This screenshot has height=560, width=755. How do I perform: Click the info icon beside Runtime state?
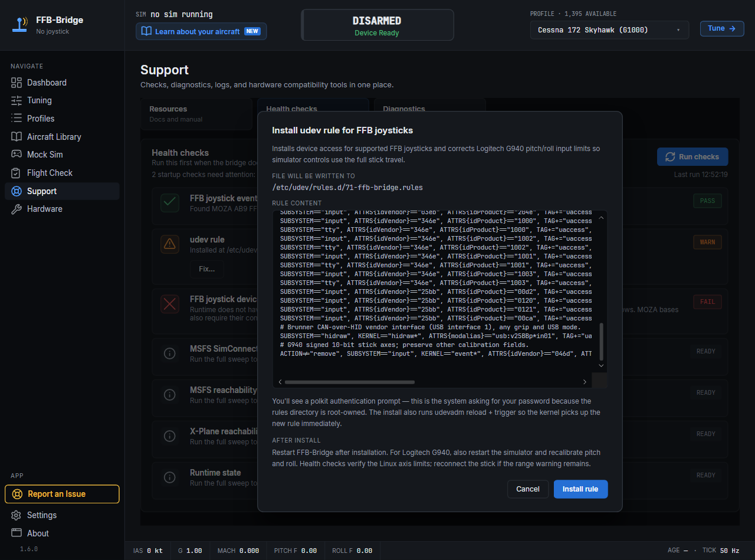click(x=170, y=477)
